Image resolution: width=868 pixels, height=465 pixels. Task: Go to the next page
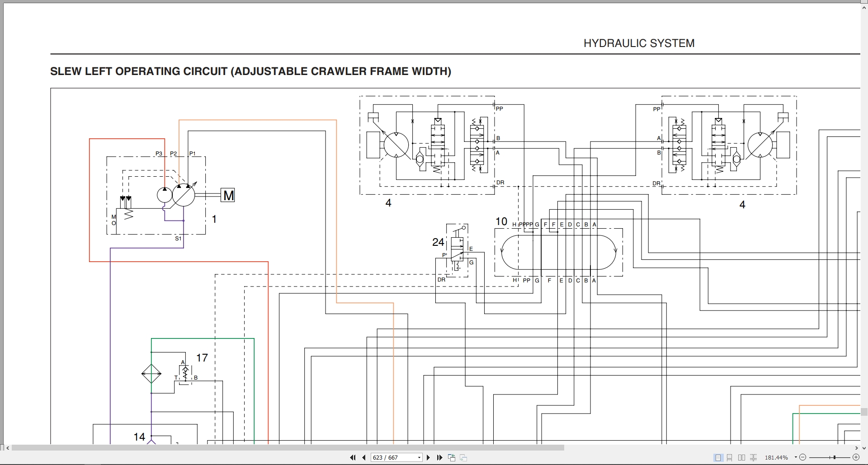point(428,457)
